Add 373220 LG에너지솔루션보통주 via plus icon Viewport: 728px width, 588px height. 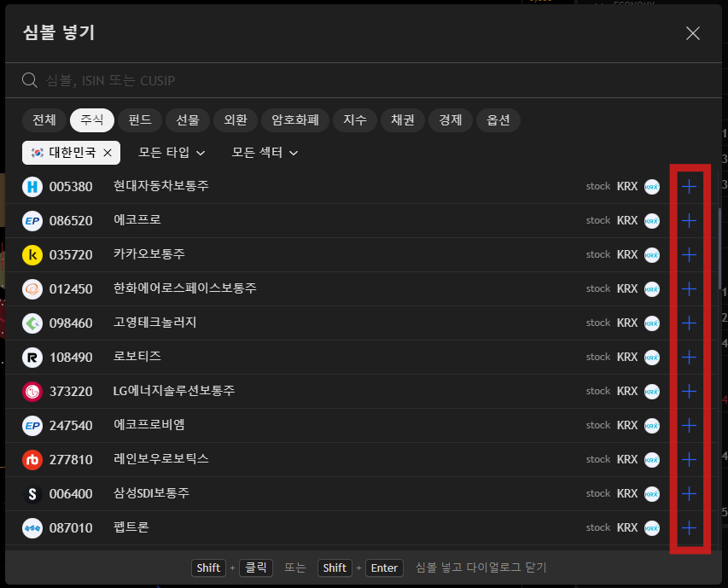click(689, 391)
